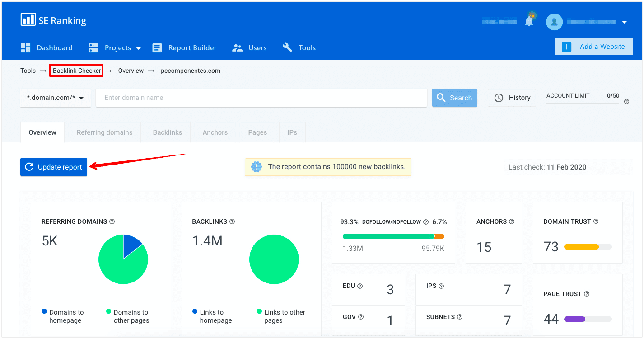Click the 5K referring domains value

[x=50, y=241]
